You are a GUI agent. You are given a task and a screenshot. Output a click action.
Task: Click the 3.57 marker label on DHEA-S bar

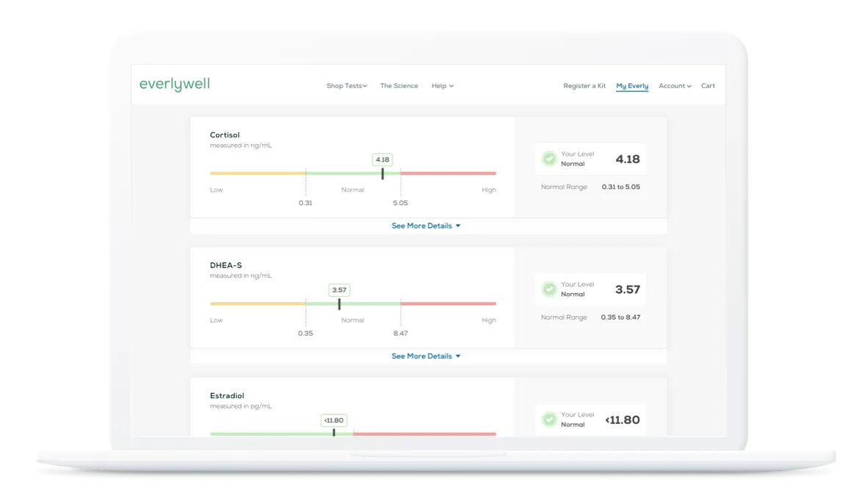pyautogui.click(x=339, y=290)
